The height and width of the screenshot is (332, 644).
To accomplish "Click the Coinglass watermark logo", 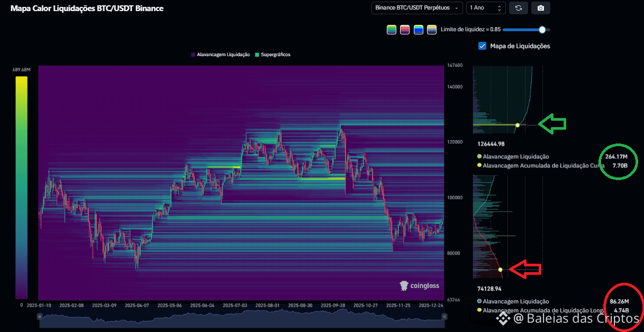I will coord(420,286).
